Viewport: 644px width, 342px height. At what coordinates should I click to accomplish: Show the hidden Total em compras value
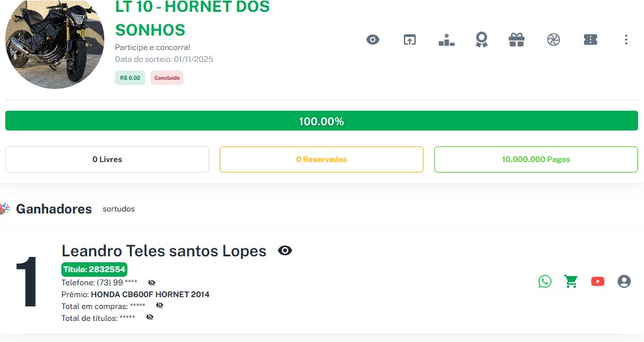click(160, 306)
